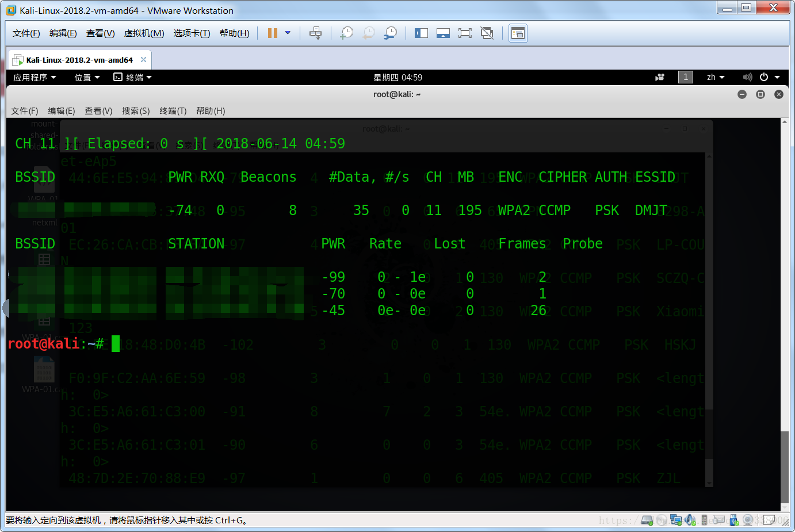Open VMware 编辑(E) menu

(x=63, y=33)
